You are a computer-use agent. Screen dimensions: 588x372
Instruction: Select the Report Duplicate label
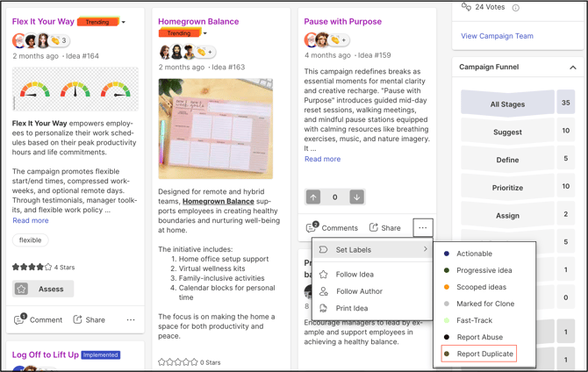click(484, 354)
